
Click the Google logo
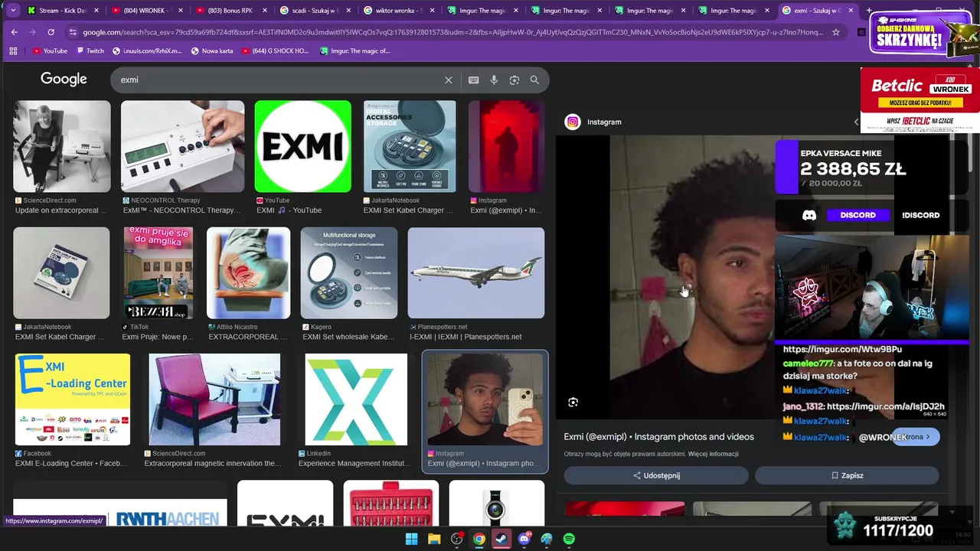tap(64, 79)
